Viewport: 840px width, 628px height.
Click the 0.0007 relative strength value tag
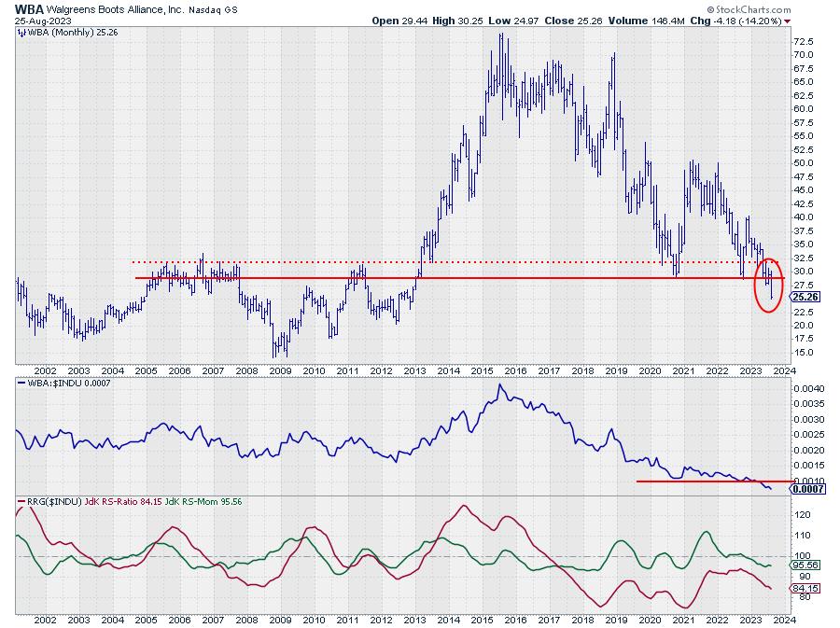point(807,488)
